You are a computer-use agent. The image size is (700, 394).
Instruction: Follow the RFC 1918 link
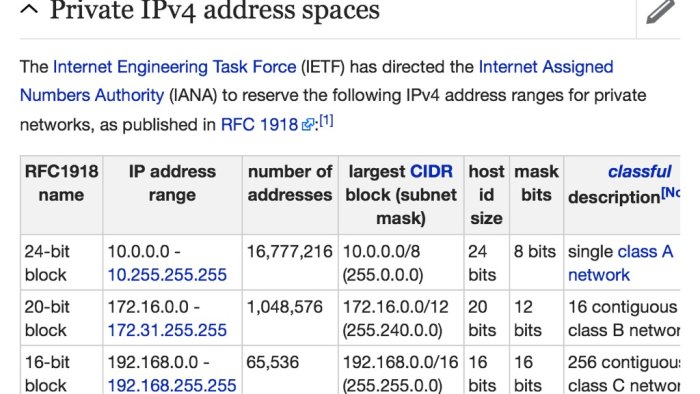(x=259, y=124)
